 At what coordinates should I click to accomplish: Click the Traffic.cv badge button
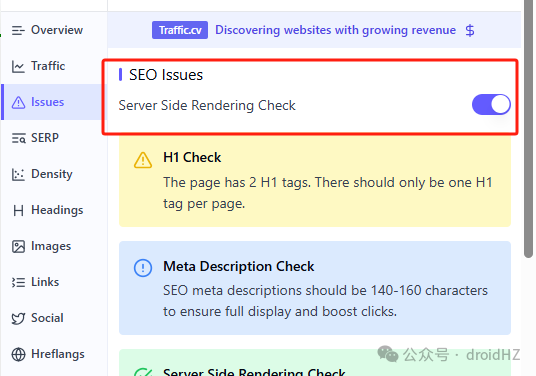pos(180,30)
